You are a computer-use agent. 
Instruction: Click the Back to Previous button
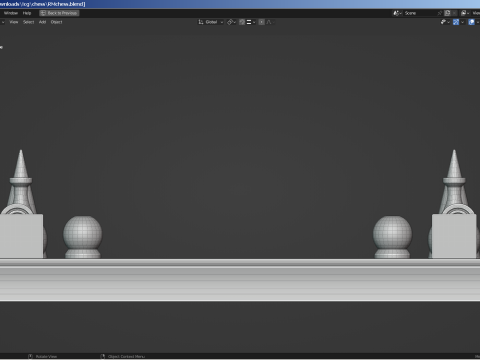59,13
